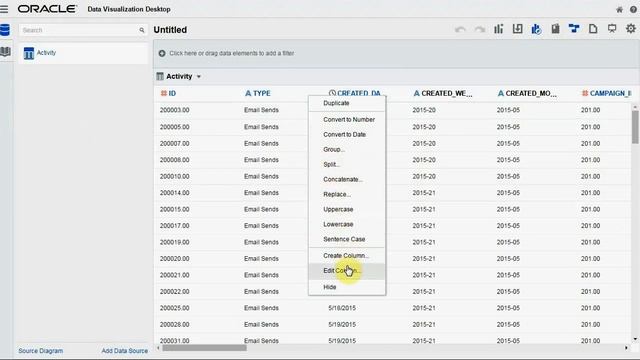The height and width of the screenshot is (360, 640).
Task: Click the ID column number type icon
Action: tap(164, 93)
